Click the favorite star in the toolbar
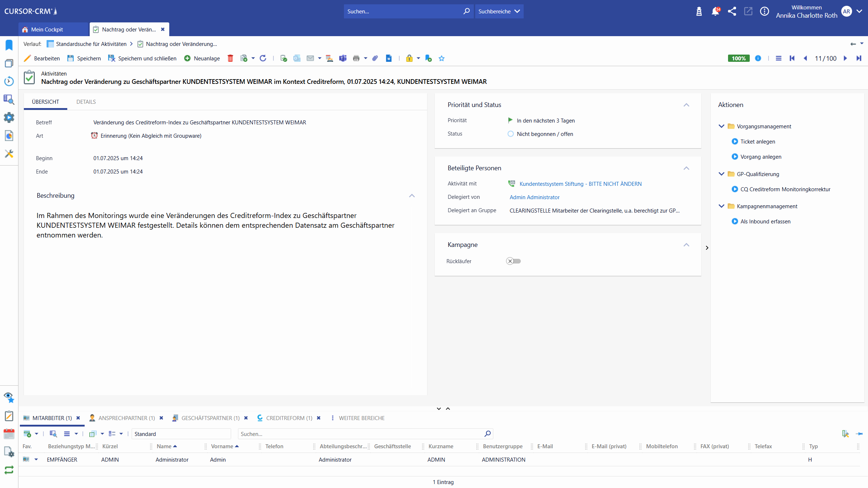The height and width of the screenshot is (488, 868). tap(442, 58)
